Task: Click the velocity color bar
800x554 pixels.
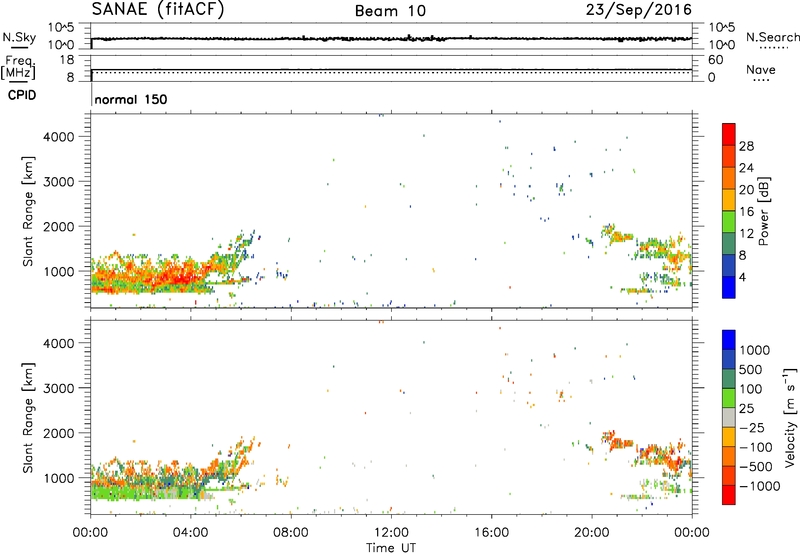Action: [729, 417]
